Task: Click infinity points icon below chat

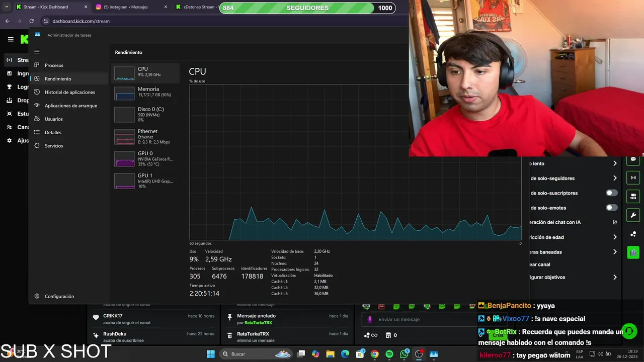Action: pyautogui.click(x=371, y=335)
